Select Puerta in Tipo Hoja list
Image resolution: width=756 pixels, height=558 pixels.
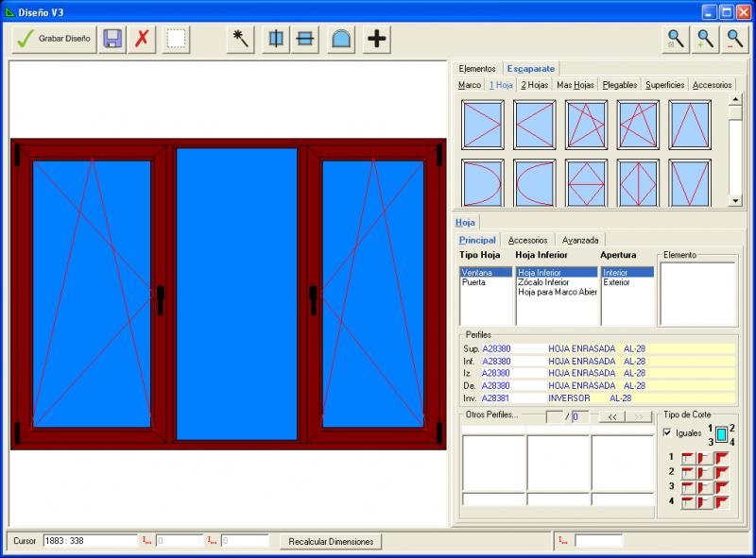click(473, 282)
